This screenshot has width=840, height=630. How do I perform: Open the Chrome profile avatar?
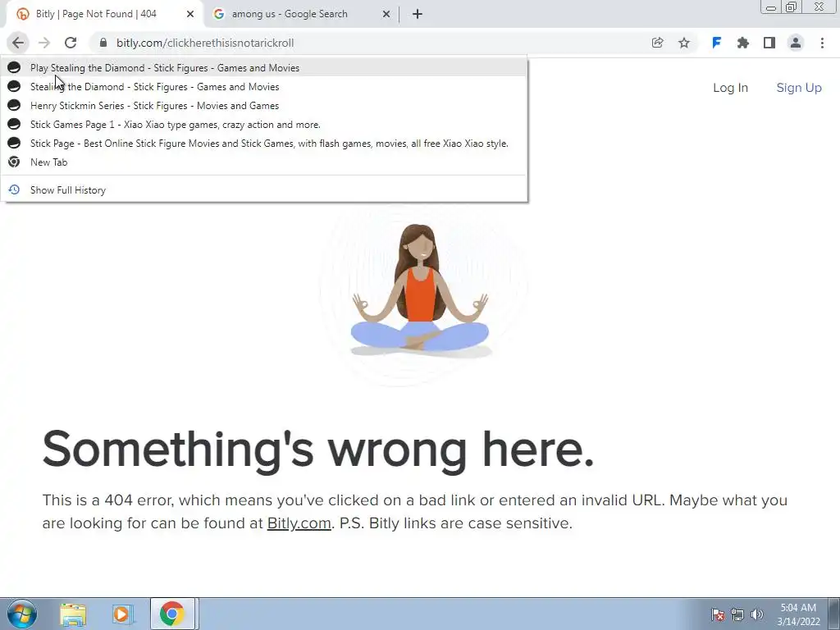[796, 43]
